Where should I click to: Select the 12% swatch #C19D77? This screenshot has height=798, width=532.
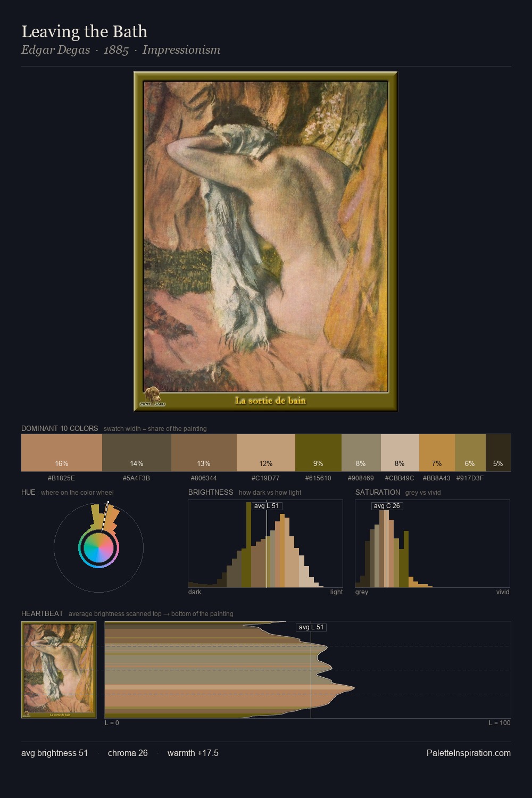[x=266, y=453]
